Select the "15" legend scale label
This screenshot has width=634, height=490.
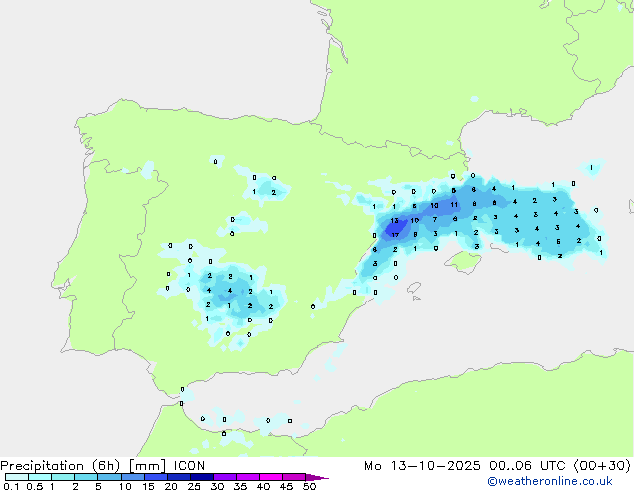coord(148,486)
